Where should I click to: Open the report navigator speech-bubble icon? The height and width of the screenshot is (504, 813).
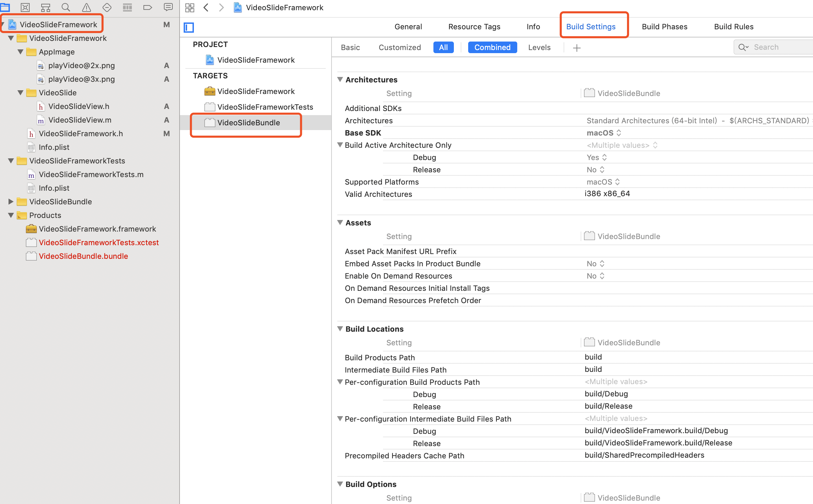[x=168, y=7]
